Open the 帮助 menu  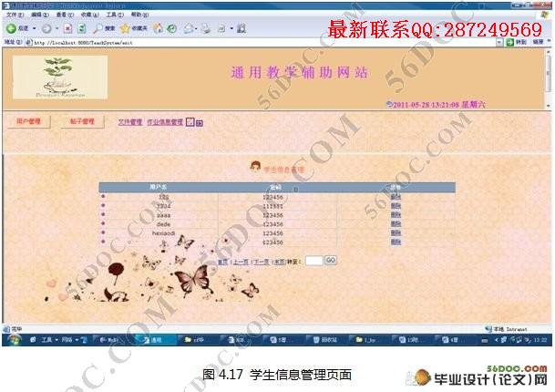point(139,15)
